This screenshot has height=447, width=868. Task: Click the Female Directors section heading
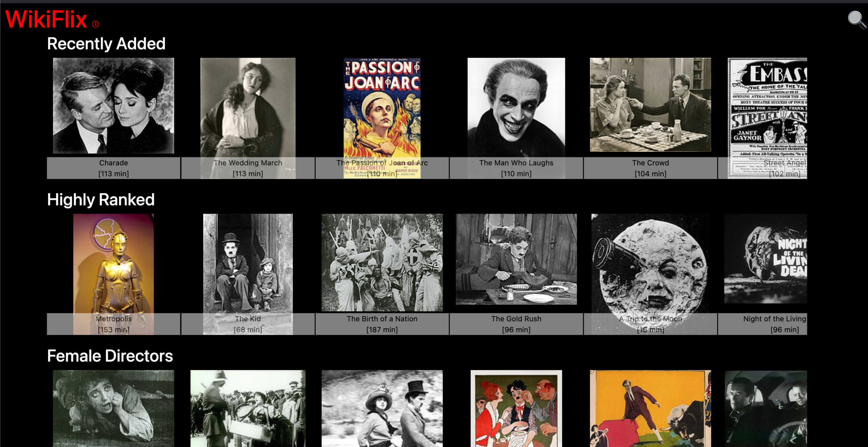point(110,355)
